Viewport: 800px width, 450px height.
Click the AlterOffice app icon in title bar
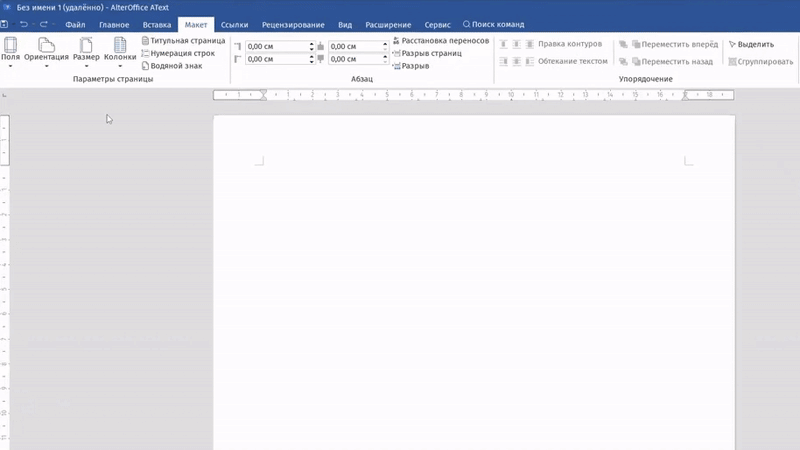7,7
